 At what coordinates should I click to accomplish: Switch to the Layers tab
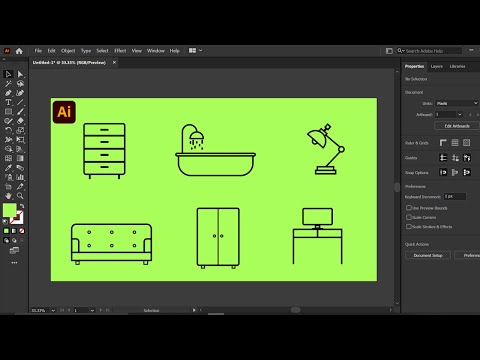coord(436,66)
